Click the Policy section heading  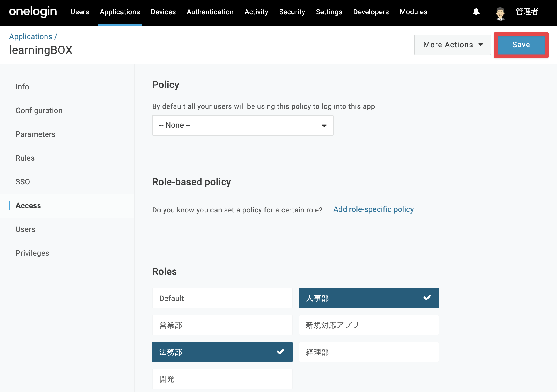(166, 85)
